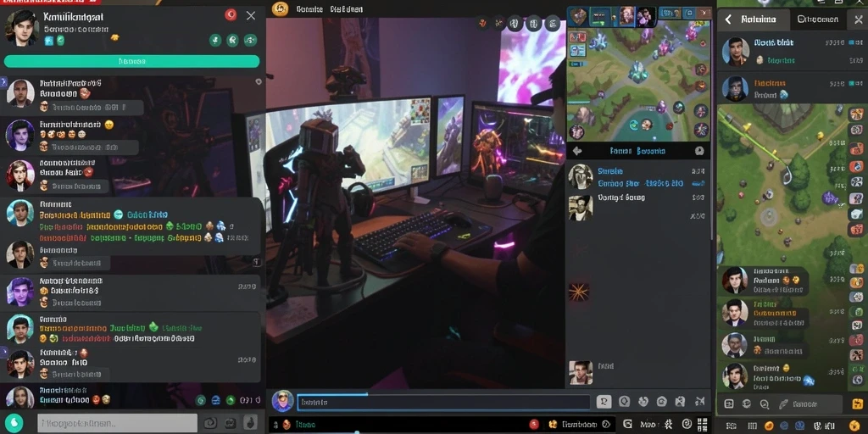Click the hero portrait thumbnail at the minimap's top-left
The height and width of the screenshot is (434, 868).
578,17
